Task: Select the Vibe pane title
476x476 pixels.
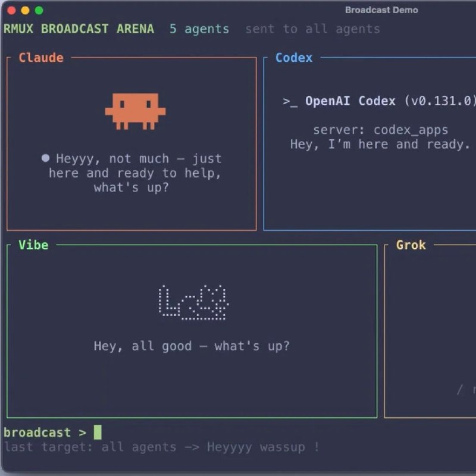Action: 33,245
